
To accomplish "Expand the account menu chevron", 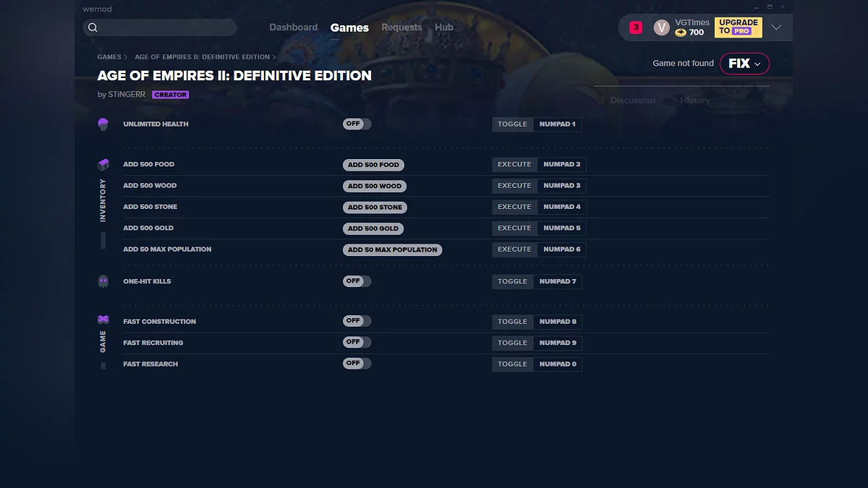I will [776, 27].
